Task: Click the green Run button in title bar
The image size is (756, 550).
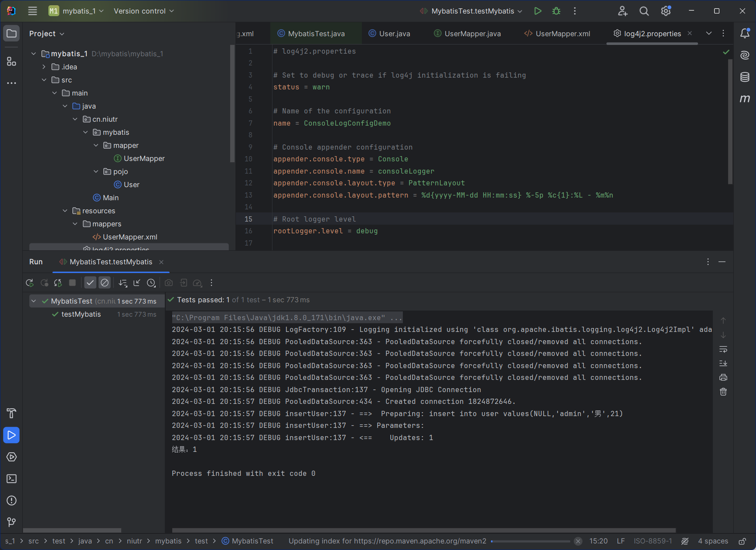Action: (538, 11)
